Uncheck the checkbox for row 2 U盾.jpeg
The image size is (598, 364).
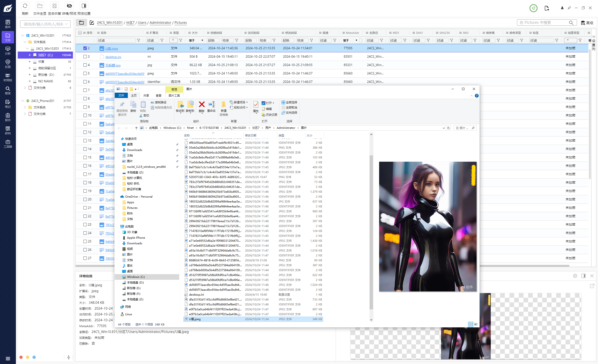pos(85,48)
